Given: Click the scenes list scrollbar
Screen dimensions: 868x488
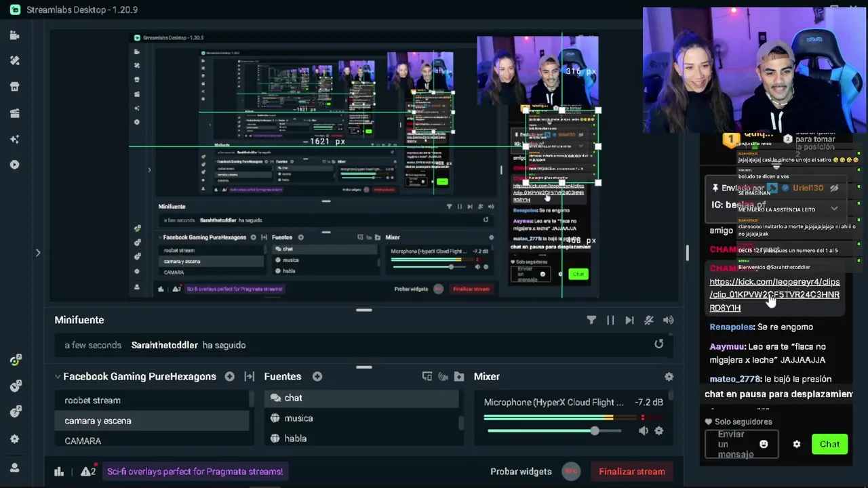Looking at the screenshot, I should pos(252,400).
